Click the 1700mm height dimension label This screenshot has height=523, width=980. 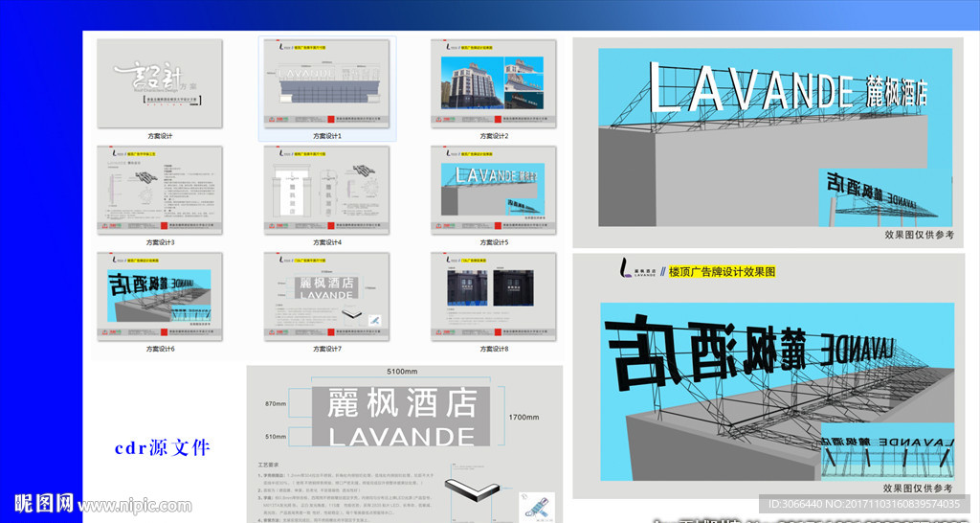(523, 417)
